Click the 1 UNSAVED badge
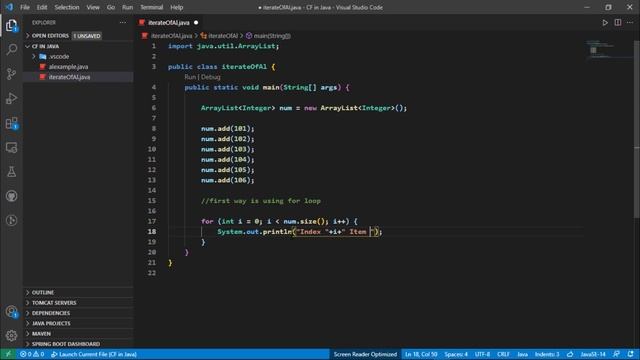Image resolution: width=640 pixels, height=360 pixels. click(87, 36)
